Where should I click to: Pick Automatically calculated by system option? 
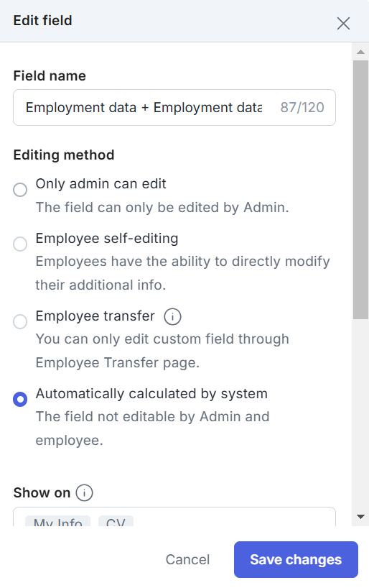(x=20, y=400)
